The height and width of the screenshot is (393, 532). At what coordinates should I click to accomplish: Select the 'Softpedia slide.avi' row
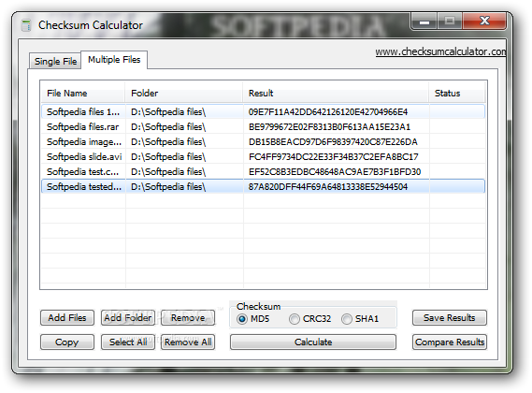tap(263, 156)
